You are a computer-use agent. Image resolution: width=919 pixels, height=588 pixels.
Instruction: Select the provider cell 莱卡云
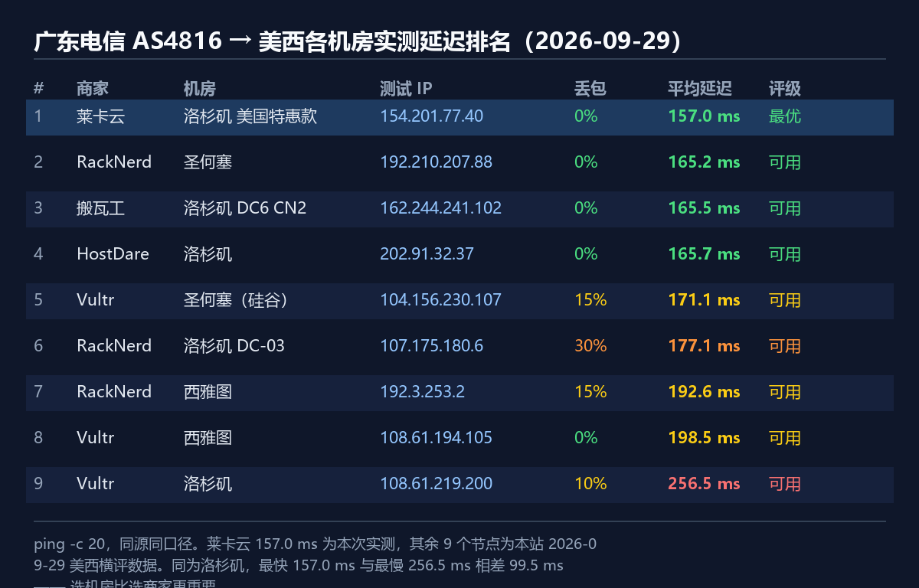point(100,116)
